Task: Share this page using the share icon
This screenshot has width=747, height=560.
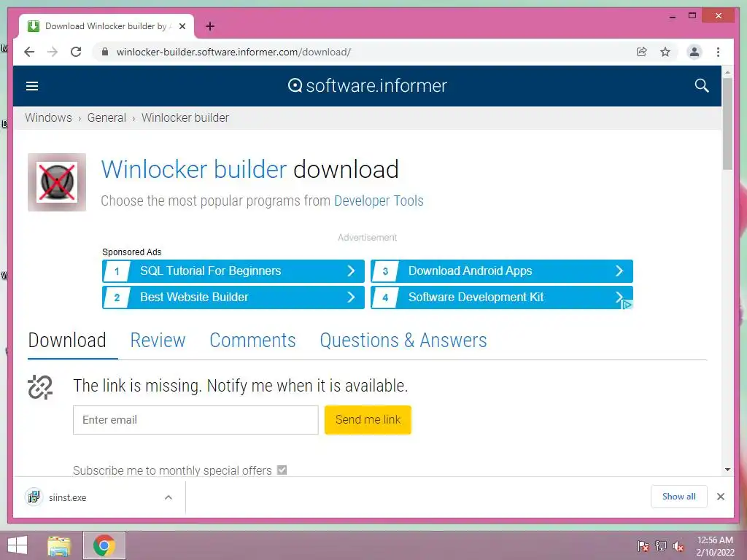Action: tap(642, 52)
